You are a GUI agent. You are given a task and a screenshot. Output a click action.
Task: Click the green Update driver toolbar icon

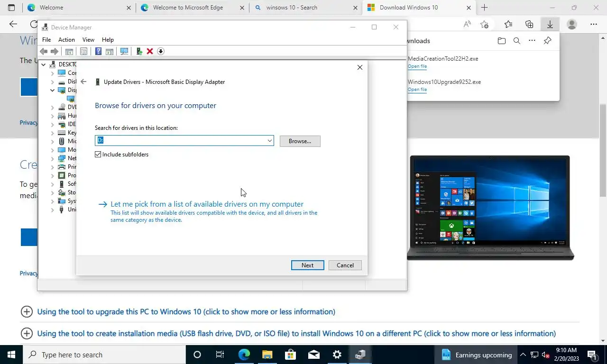139,51
